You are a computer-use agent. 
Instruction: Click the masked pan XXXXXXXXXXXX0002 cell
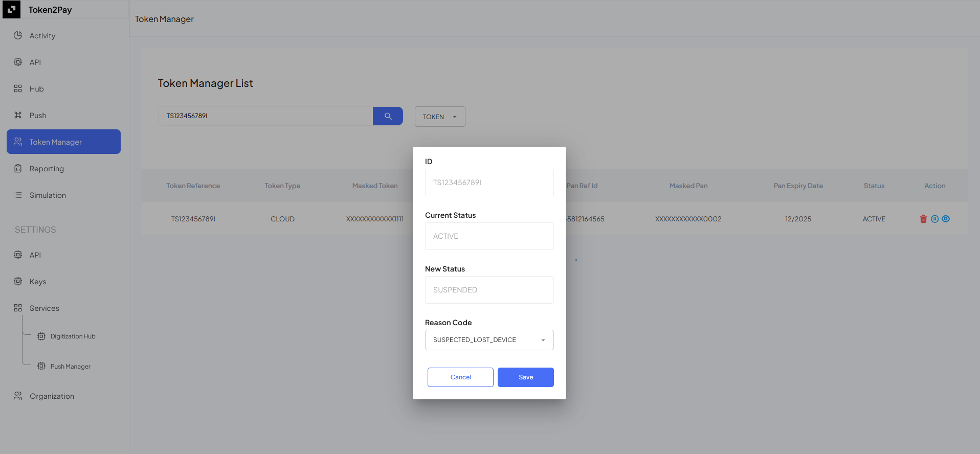click(x=688, y=219)
